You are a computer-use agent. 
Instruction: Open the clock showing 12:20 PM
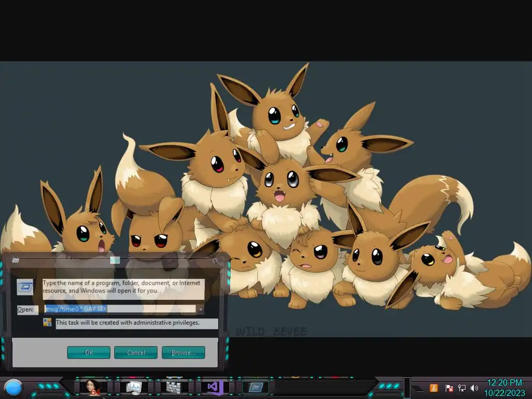(x=504, y=383)
